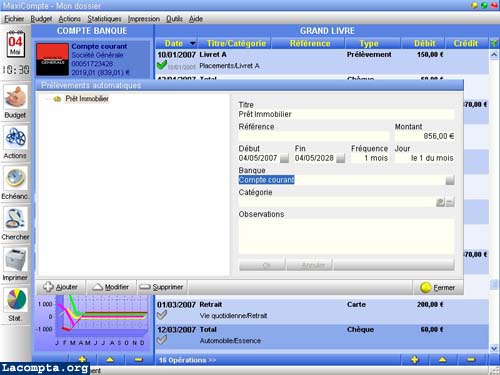500x375 pixels.
Task: Toggle the green checkmark on the Livret A entry
Action: 162,65
